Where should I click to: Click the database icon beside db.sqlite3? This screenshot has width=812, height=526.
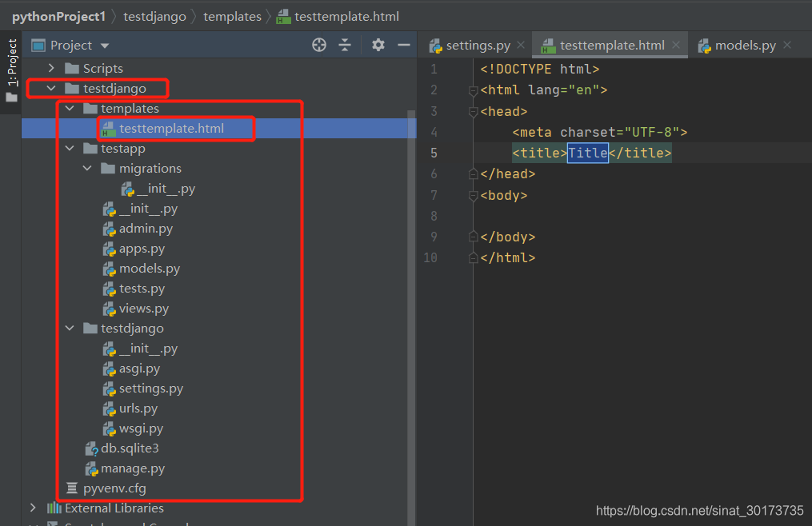90,448
